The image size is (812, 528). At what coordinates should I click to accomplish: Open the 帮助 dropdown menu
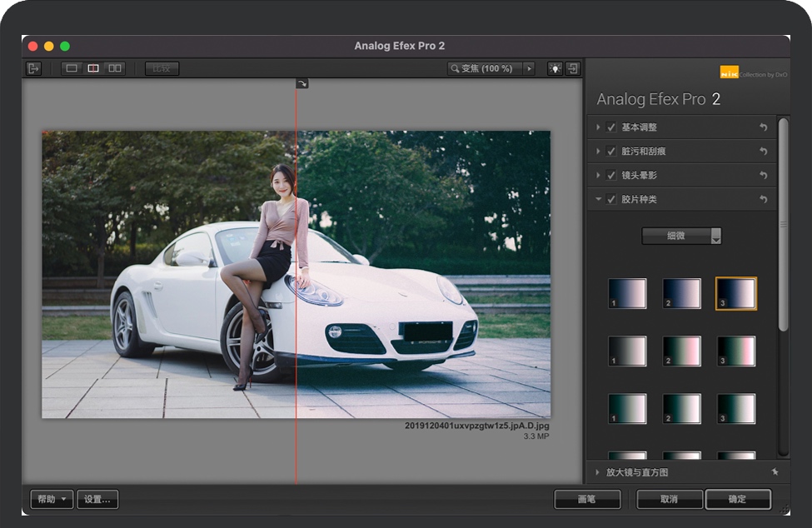[52, 500]
